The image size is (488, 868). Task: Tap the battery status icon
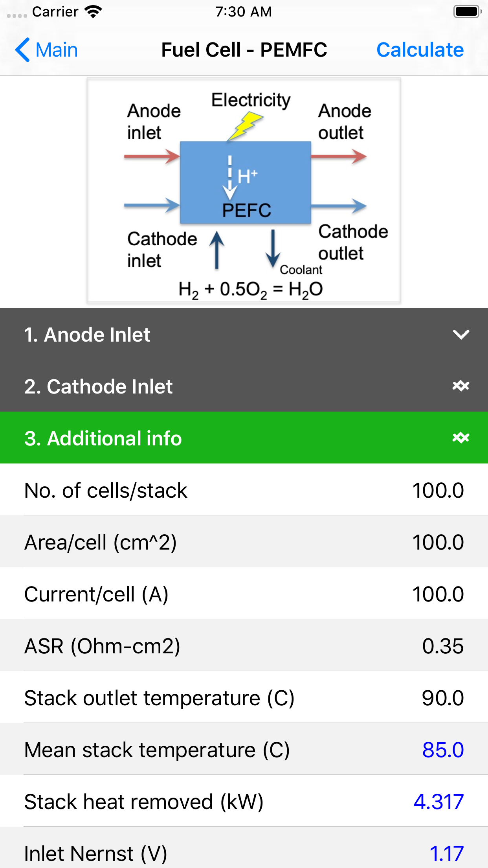(467, 12)
